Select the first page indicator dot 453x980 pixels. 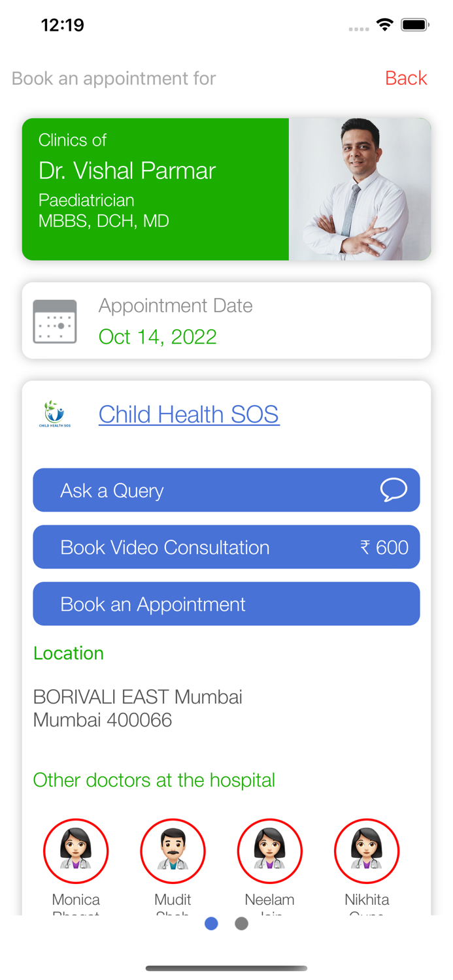(211, 923)
